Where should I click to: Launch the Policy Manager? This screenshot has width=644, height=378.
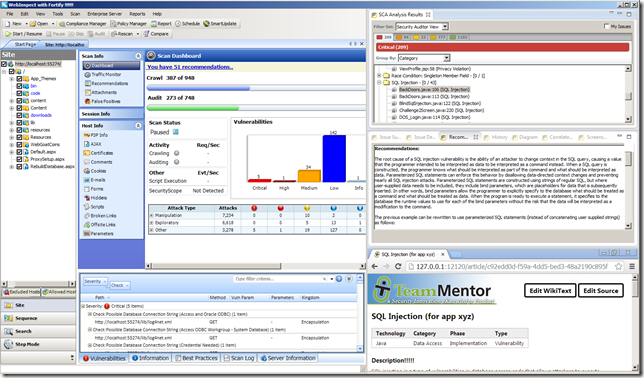coord(129,24)
